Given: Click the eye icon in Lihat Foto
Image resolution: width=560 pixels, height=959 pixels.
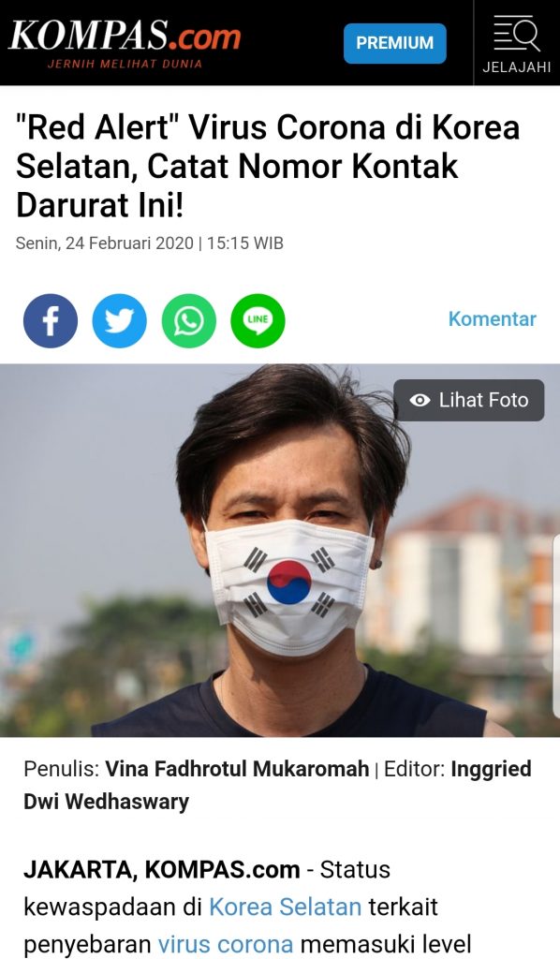Looking at the screenshot, I should point(420,400).
